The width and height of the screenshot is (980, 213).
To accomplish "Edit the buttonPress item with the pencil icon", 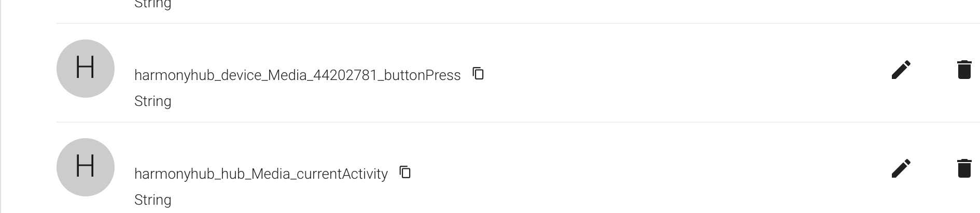I will 901,70.
